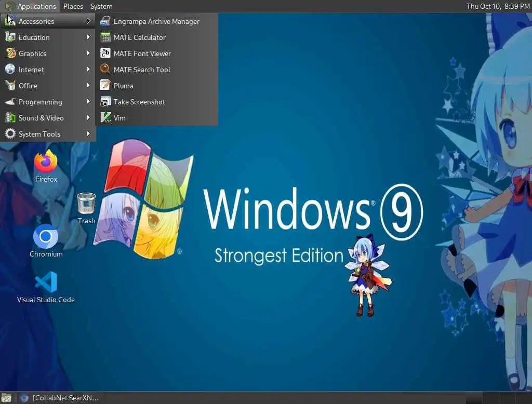532x404 pixels.
Task: Launch MATE Calculator from the menu
Action: pos(157,37)
